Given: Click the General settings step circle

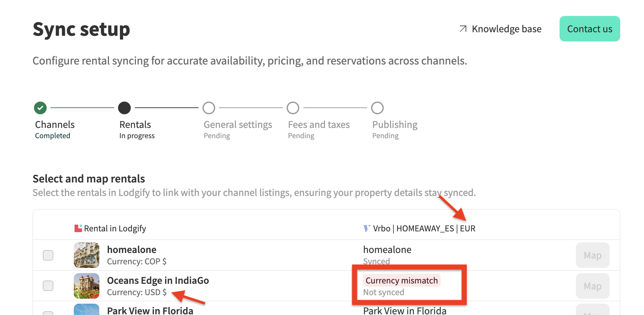Looking at the screenshot, I should [x=209, y=108].
